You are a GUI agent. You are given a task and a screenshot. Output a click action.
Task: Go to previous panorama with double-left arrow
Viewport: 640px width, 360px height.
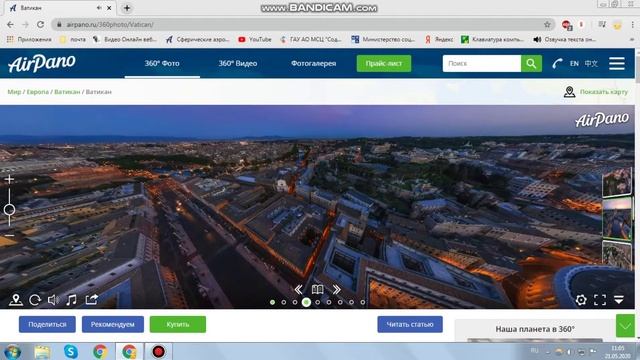coord(298,289)
